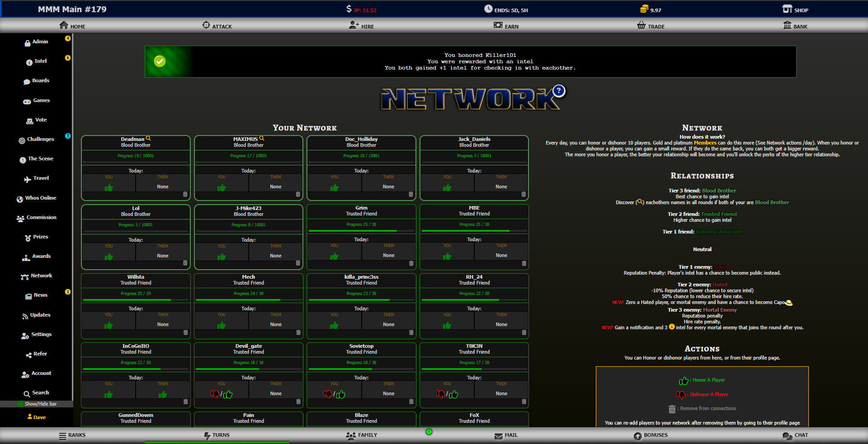This screenshot has width=868, height=444.
Task: Remove Jack_Daniels using the trash icon
Action: coord(524,195)
